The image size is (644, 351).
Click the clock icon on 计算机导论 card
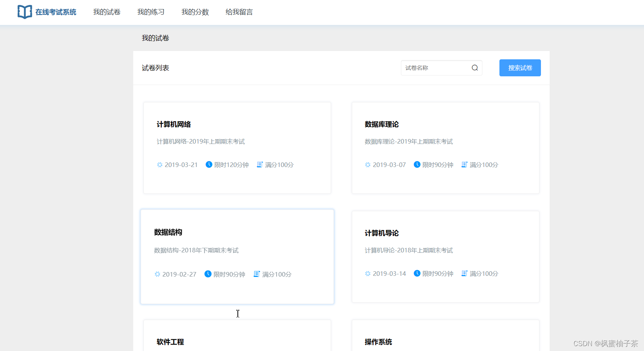pos(417,273)
